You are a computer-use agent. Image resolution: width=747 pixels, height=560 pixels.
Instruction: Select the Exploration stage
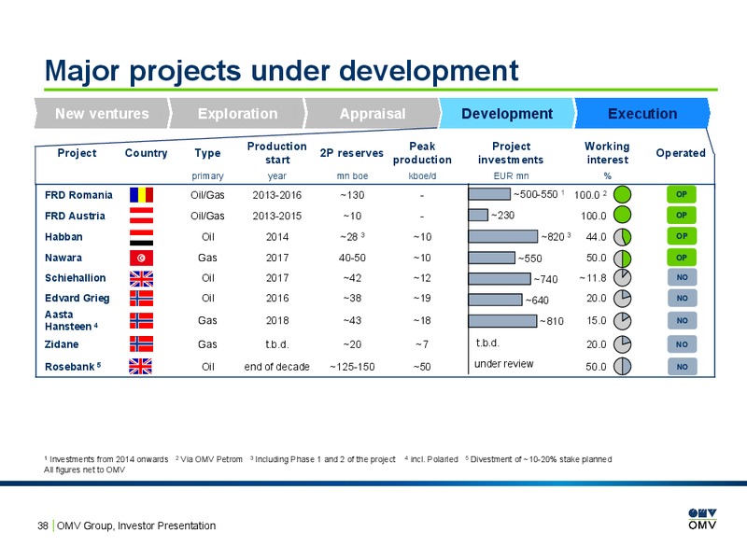click(x=237, y=113)
